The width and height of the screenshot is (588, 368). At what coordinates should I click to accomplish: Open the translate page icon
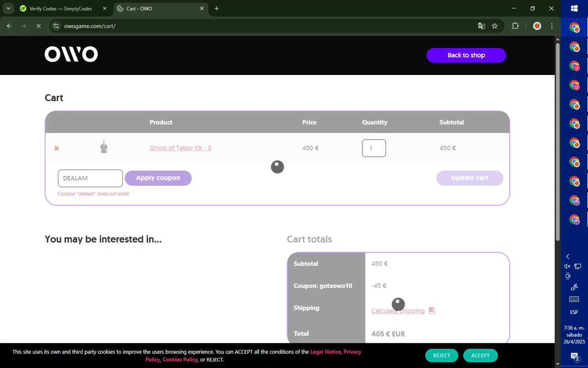[481, 26]
